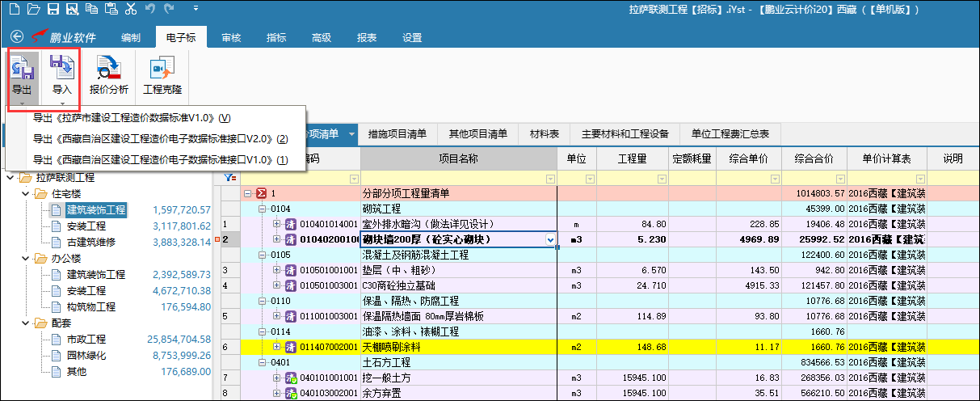980x401 pixels.
Task: Select export 西藏自治区 电子数据标准接口V2.0
Action: (160, 139)
